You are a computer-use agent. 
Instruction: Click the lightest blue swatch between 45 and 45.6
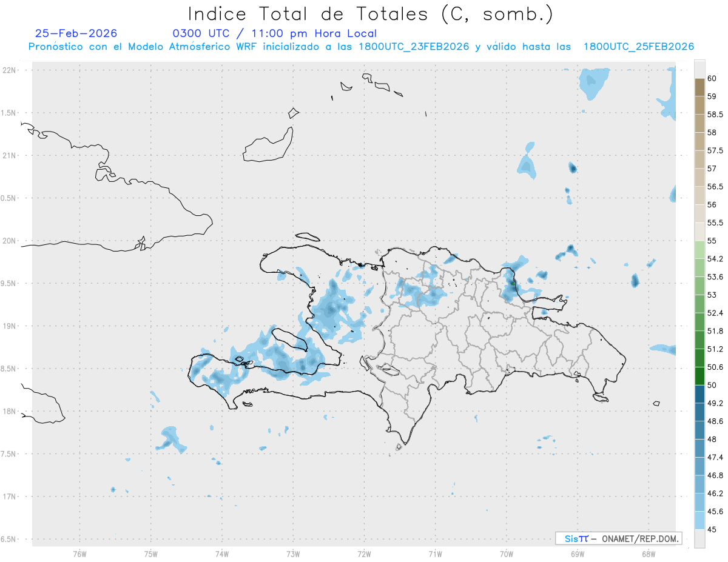[699, 520]
